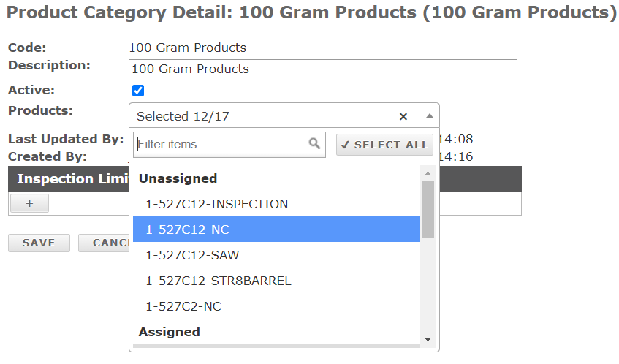Choose the highlighted 1-527C12-NC item
This screenshot has height=364, width=619.
[x=276, y=230]
